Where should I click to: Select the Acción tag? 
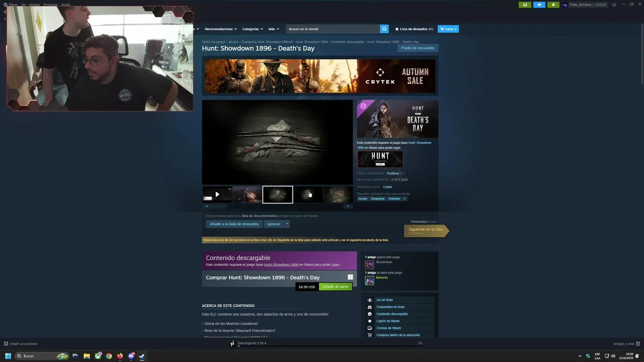click(363, 199)
